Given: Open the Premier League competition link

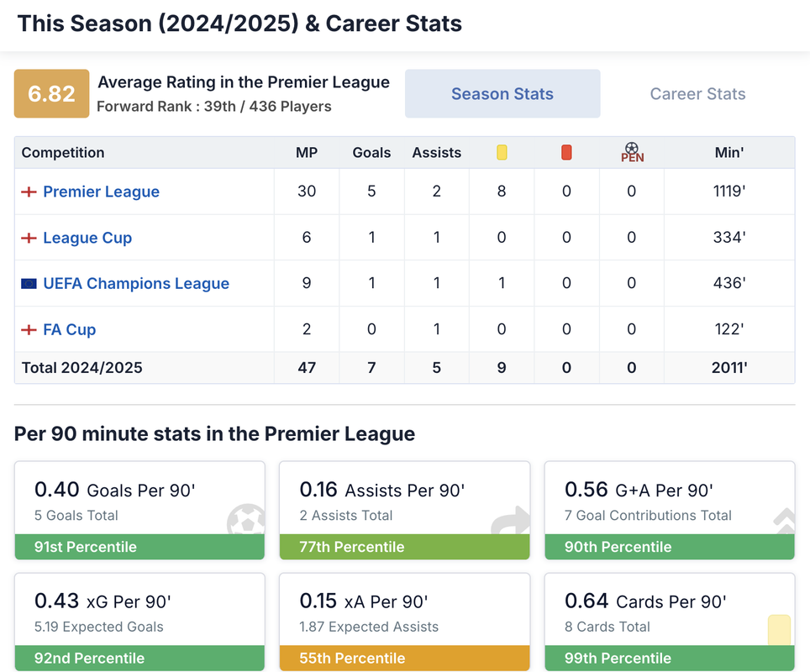Looking at the screenshot, I should [101, 192].
